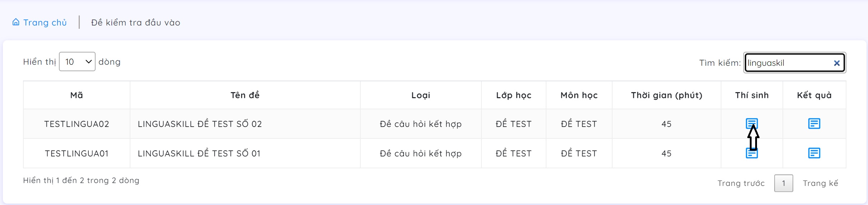The image size is (868, 205).
Task: Sort by Loại column header
Action: (421, 95)
